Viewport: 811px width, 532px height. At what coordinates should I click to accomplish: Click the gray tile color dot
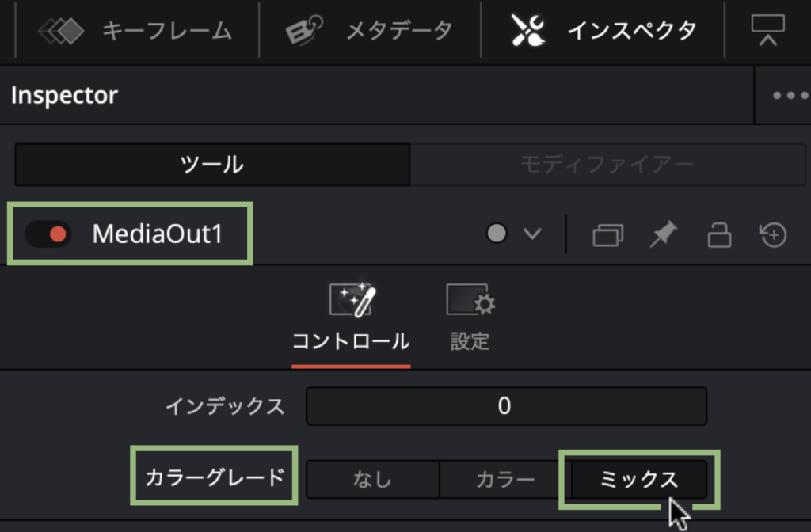pos(497,234)
